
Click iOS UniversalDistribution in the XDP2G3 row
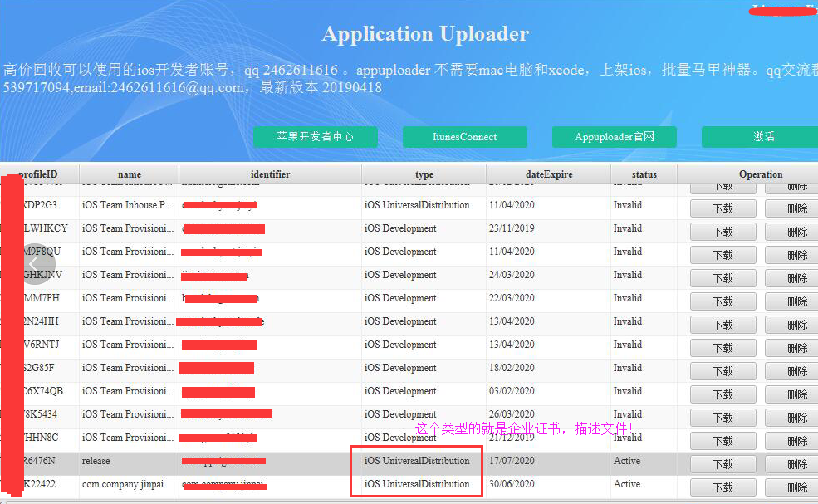tap(417, 205)
